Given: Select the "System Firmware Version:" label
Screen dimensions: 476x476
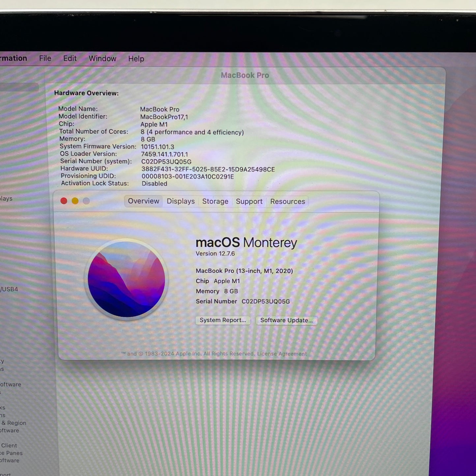Looking at the screenshot, I should [x=98, y=146].
